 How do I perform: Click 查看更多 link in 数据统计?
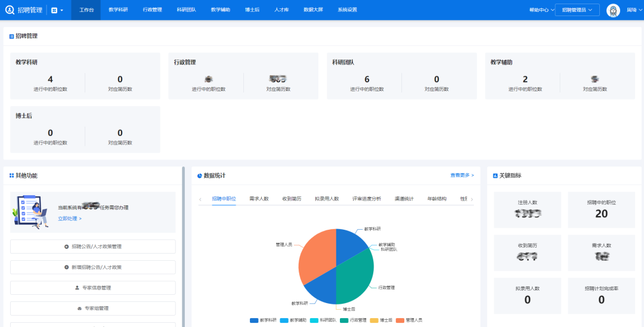coord(462,175)
